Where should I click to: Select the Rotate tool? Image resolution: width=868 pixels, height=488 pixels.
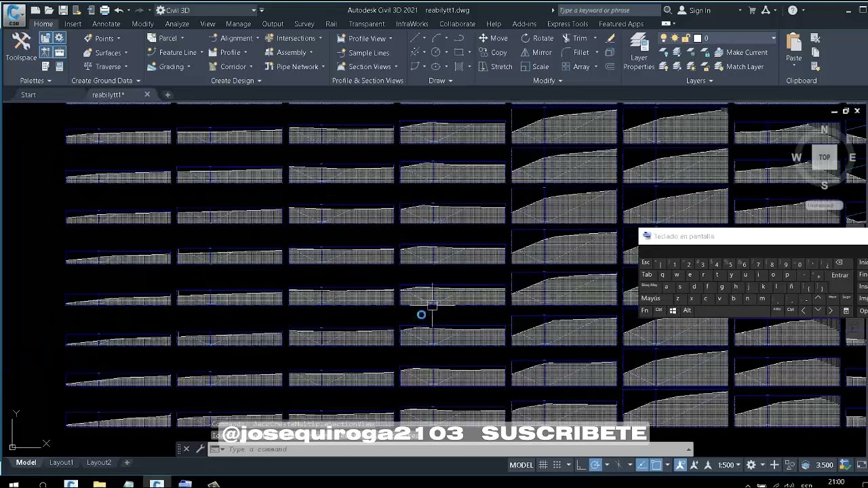click(x=537, y=38)
